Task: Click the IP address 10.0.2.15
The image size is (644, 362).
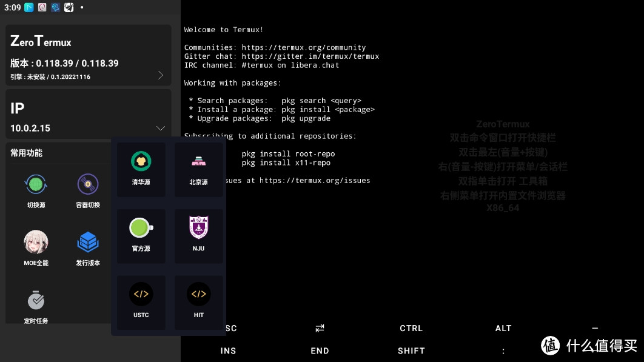Action: (30, 128)
